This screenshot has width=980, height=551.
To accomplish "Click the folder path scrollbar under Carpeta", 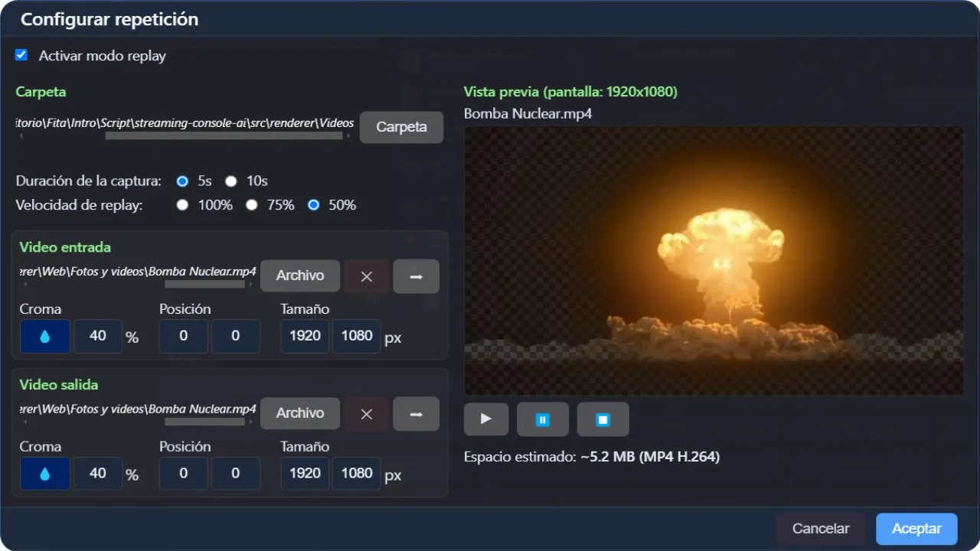I will point(222,135).
